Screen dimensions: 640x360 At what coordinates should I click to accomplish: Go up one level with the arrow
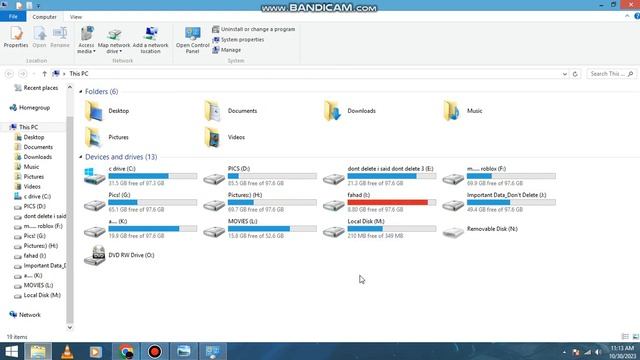[x=44, y=74]
